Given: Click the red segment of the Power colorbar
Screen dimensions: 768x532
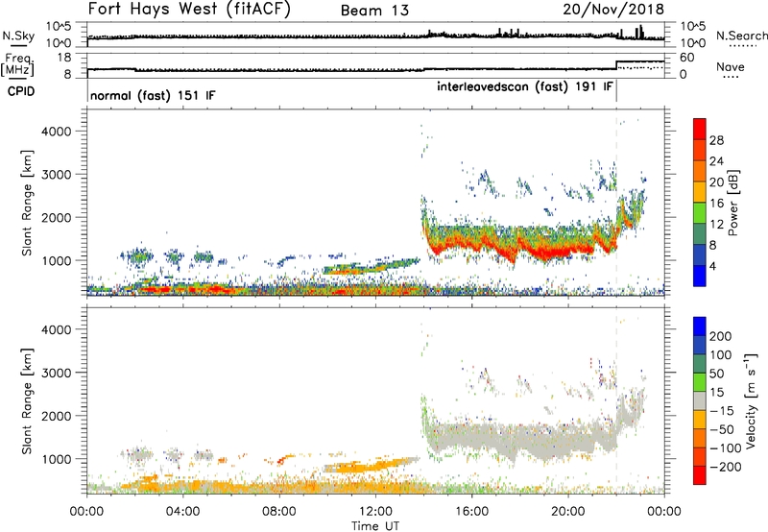Looking at the screenshot, I should pos(700,130).
